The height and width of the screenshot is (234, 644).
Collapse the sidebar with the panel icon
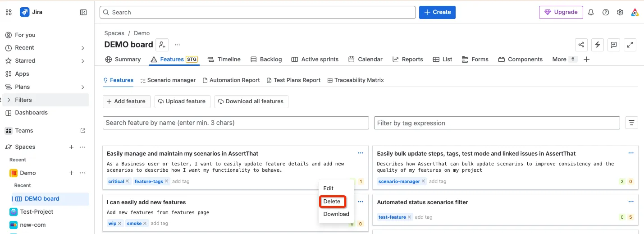click(x=83, y=12)
